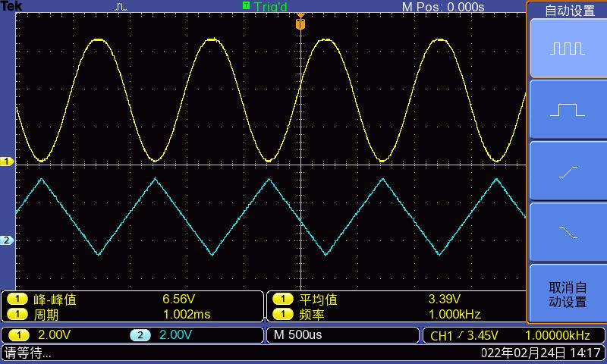Select the rising edge autoset icon
Image resolution: width=607 pixels, height=364 pixels.
coord(567,171)
